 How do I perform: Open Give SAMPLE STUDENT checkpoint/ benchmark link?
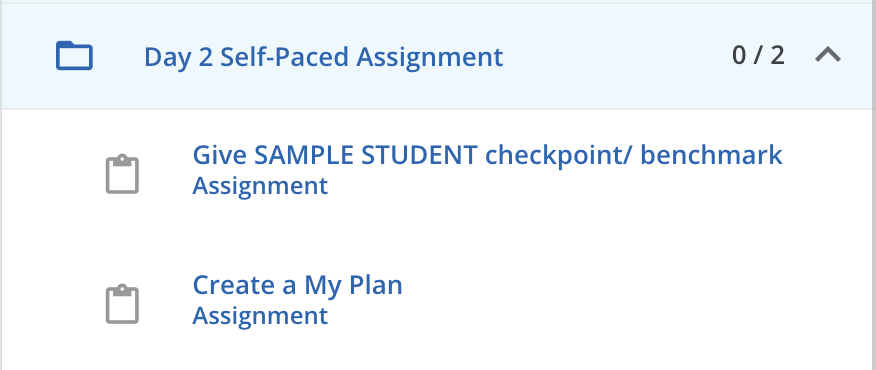click(487, 155)
